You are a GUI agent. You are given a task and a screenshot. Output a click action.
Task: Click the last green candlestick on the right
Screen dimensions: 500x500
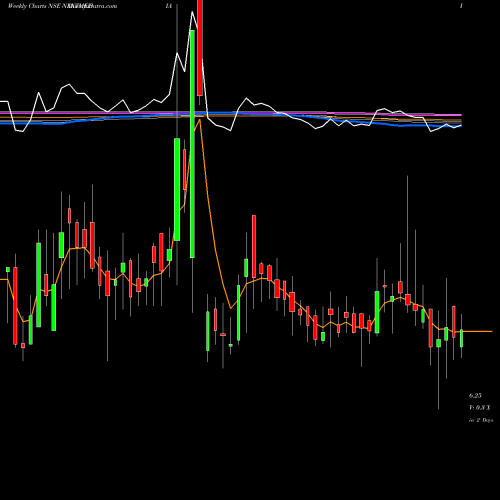point(462,338)
